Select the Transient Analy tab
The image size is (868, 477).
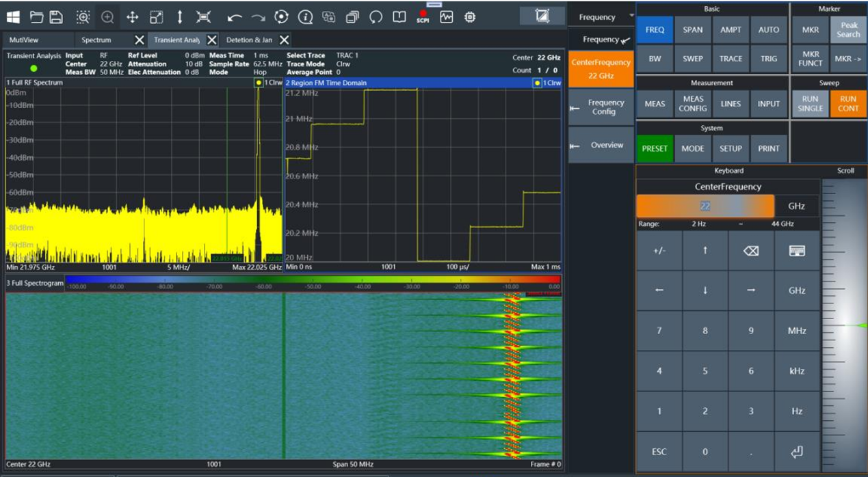click(176, 40)
